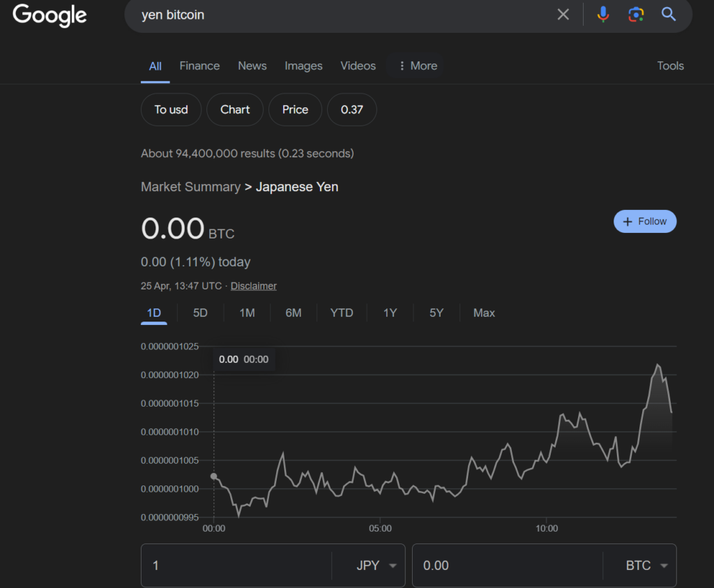714x588 pixels.
Task: Start voice search with microphone icon
Action: pyautogui.click(x=604, y=15)
